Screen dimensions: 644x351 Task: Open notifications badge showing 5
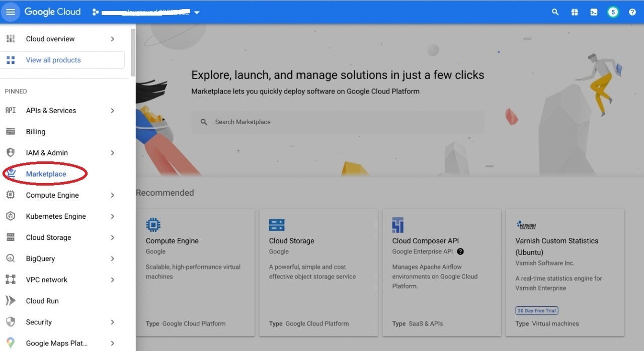[x=613, y=12]
